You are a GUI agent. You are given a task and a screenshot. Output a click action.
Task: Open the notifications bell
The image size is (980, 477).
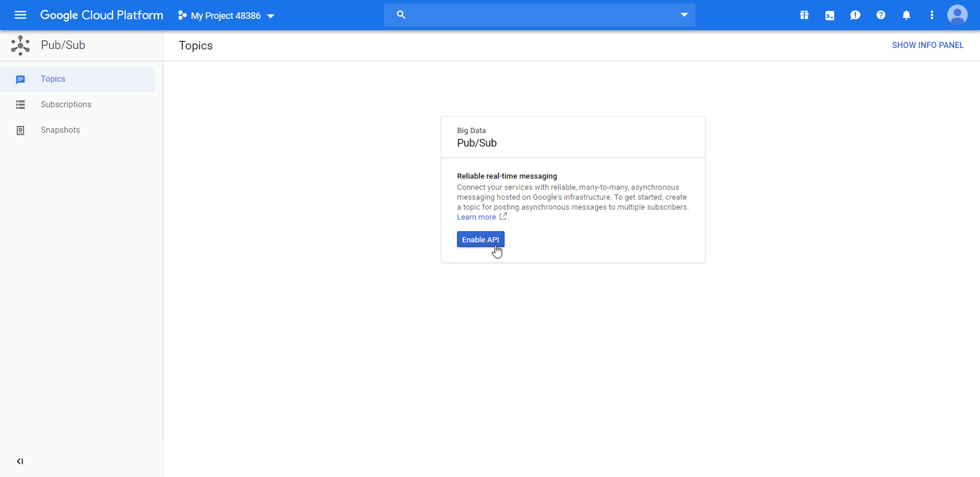pos(906,15)
